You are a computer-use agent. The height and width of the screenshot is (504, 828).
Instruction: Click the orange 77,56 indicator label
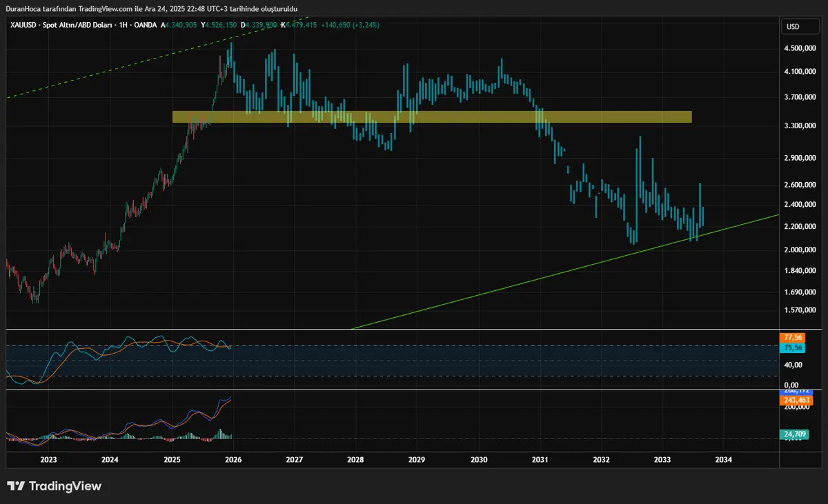[x=791, y=338]
